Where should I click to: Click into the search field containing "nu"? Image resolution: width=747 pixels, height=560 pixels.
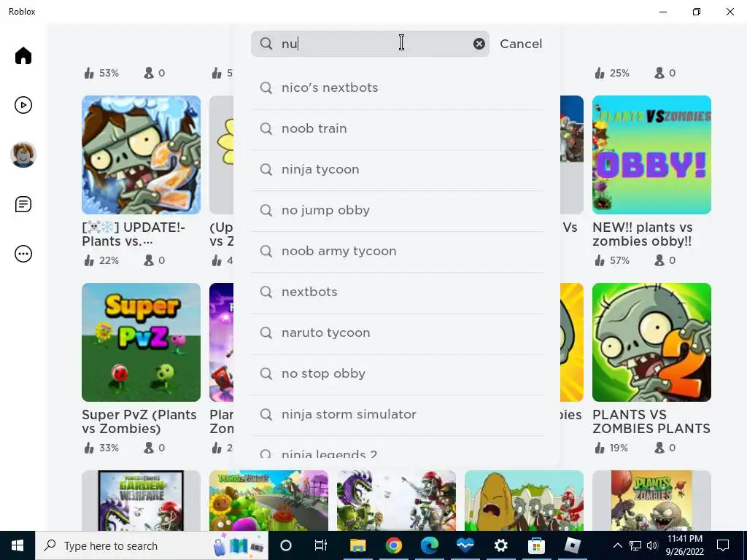click(x=370, y=44)
